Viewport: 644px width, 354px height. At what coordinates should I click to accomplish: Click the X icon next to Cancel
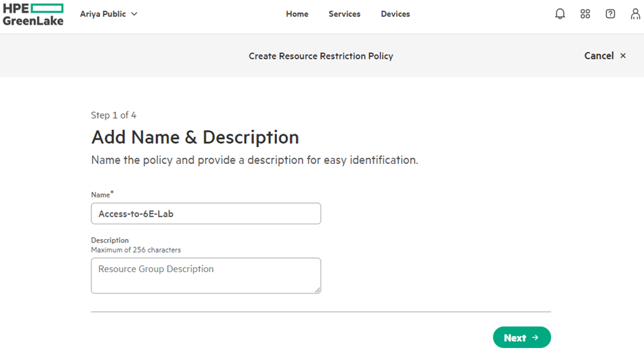(x=623, y=56)
